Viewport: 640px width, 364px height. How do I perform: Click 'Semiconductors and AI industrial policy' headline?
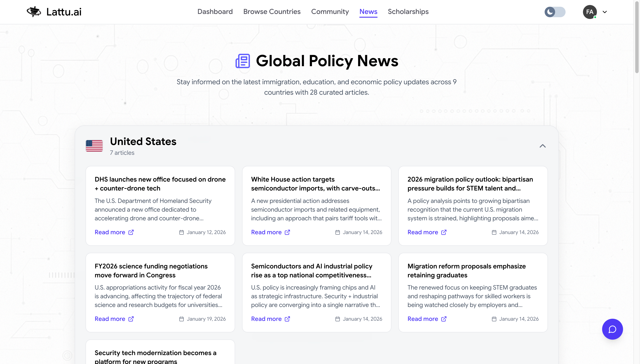pos(311,271)
